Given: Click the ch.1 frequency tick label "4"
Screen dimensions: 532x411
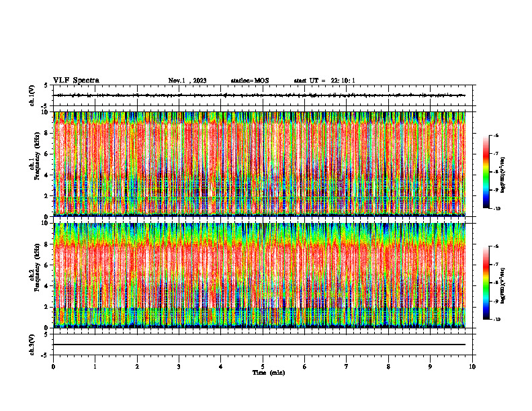Looking at the screenshot, I should 47,175.
